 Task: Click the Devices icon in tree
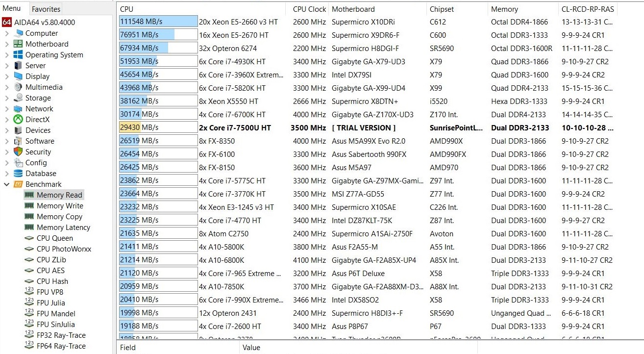tap(19, 130)
